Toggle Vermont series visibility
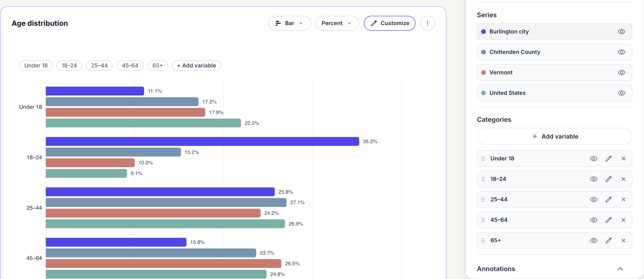644x279 pixels. click(621, 73)
